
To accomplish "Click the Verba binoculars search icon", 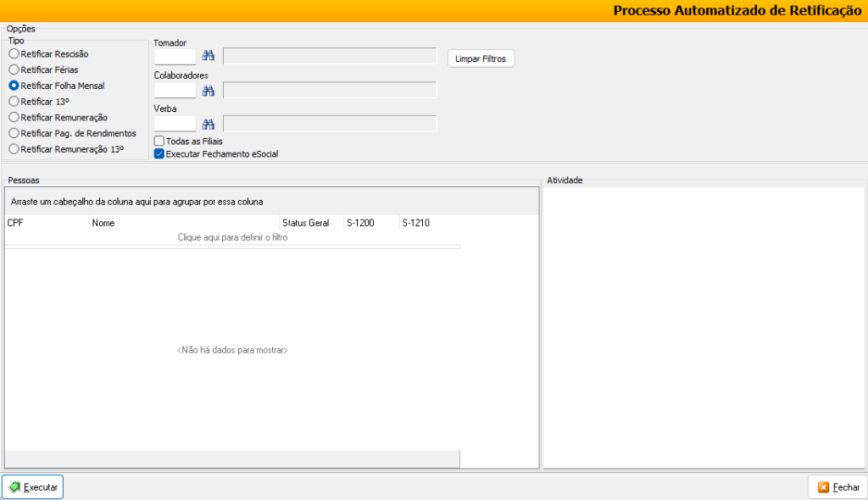I will click(x=209, y=124).
